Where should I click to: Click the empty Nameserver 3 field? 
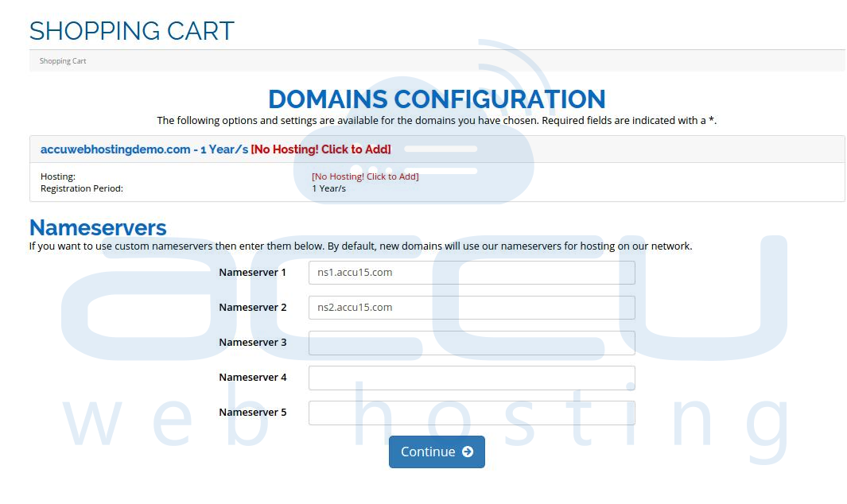[x=472, y=343]
